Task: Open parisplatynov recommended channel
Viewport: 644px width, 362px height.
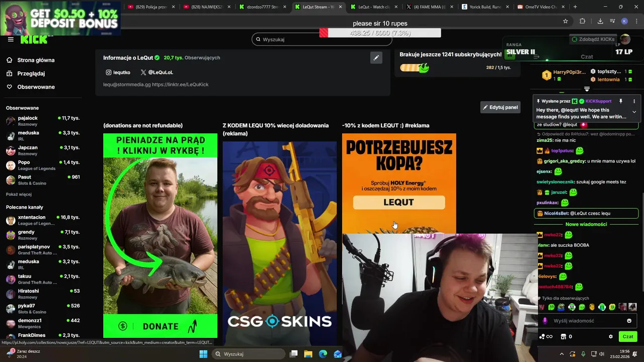Action: [x=43, y=249]
